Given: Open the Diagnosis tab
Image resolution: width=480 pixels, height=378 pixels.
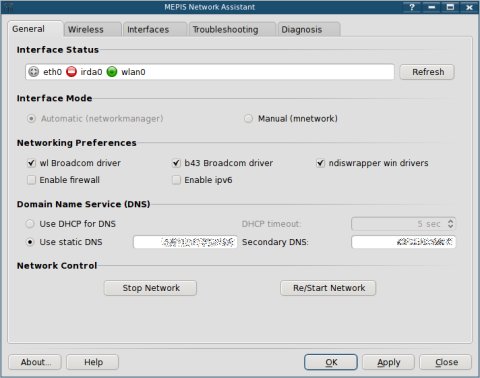Looking at the screenshot, I should [x=308, y=29].
